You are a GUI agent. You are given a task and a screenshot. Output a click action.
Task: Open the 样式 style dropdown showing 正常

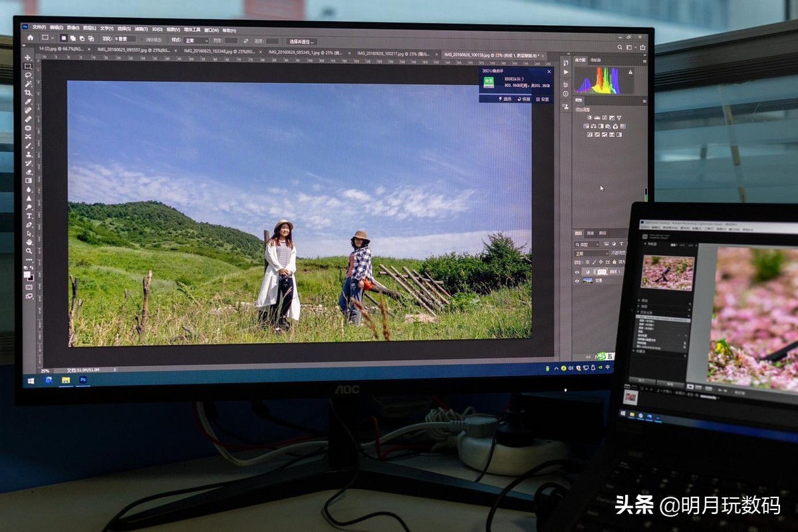click(196, 40)
